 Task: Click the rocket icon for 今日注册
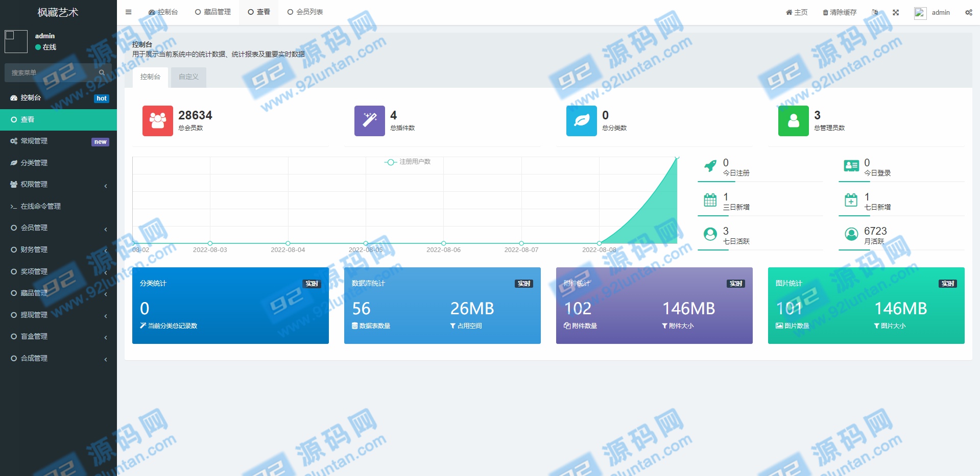click(710, 166)
